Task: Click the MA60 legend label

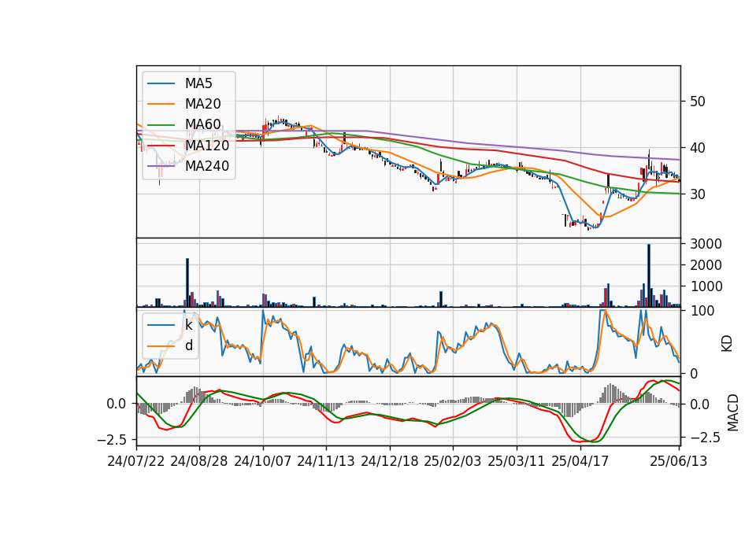Action: point(203,124)
